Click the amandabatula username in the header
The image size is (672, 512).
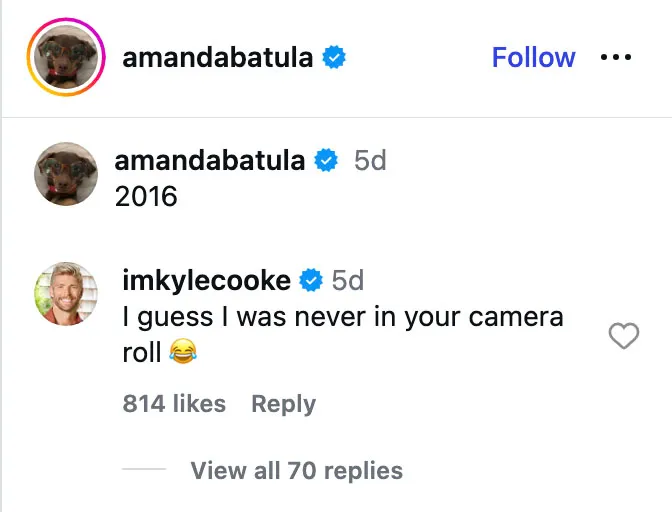pos(218,59)
